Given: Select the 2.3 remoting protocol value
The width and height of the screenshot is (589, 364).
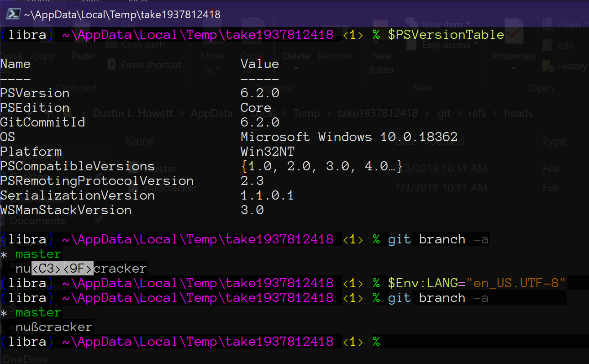Looking at the screenshot, I should (x=252, y=181).
